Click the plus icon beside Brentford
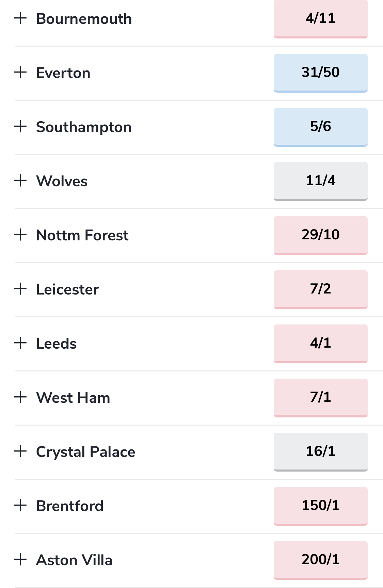 pyautogui.click(x=20, y=505)
